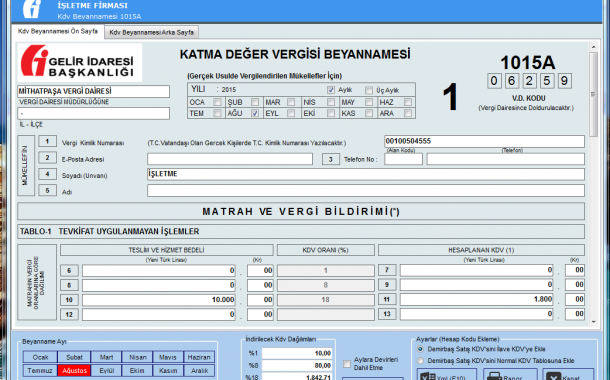Click the %18 İndirilecek KDV field 1.842,71
The height and width of the screenshot is (380, 610).
(297, 376)
